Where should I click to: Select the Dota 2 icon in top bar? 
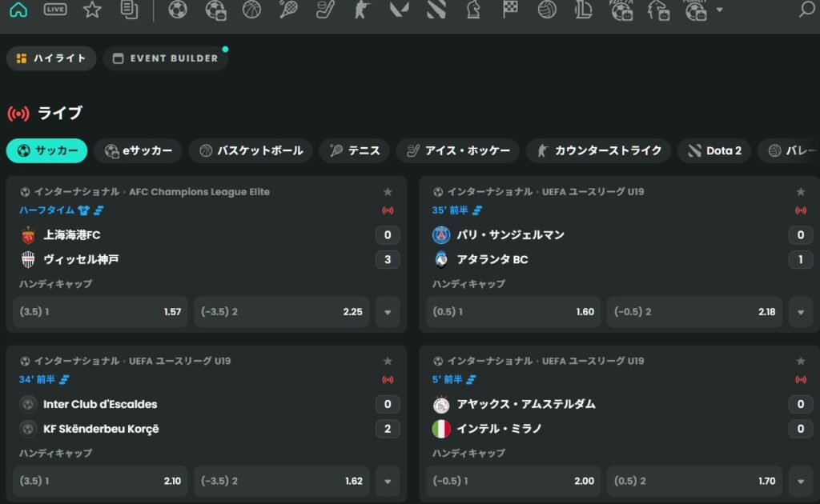coord(436,9)
